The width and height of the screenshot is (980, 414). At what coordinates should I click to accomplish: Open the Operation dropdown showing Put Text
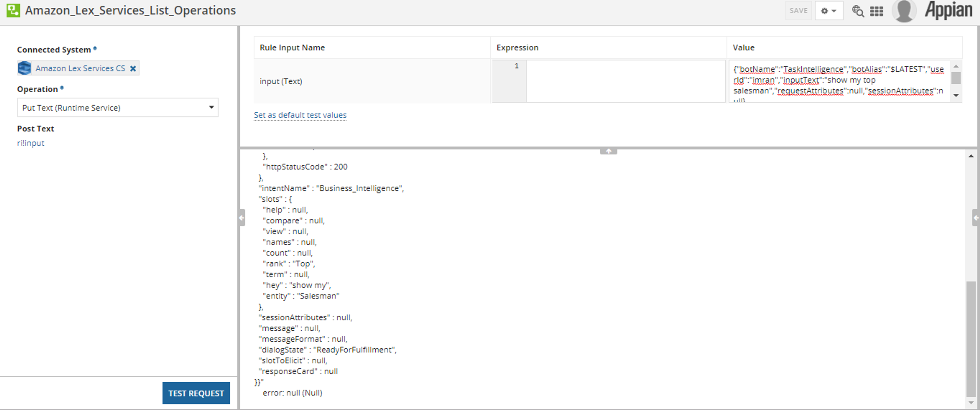(118, 108)
